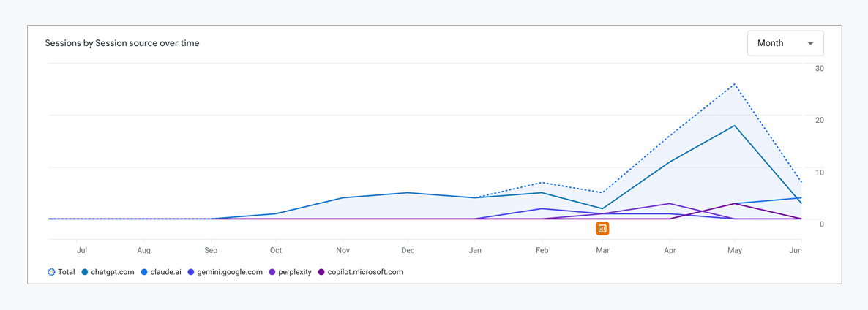
Task: Click the Oct axis label
Action: [x=276, y=250]
